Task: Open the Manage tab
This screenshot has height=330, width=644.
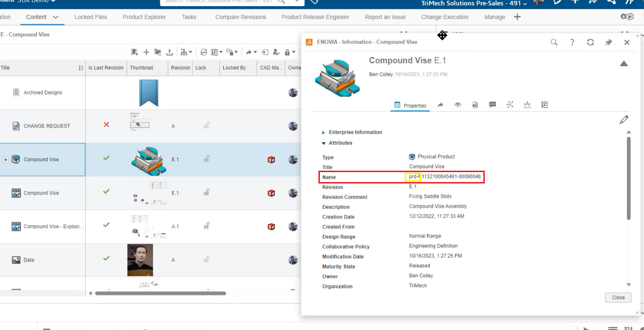Action: tap(495, 17)
